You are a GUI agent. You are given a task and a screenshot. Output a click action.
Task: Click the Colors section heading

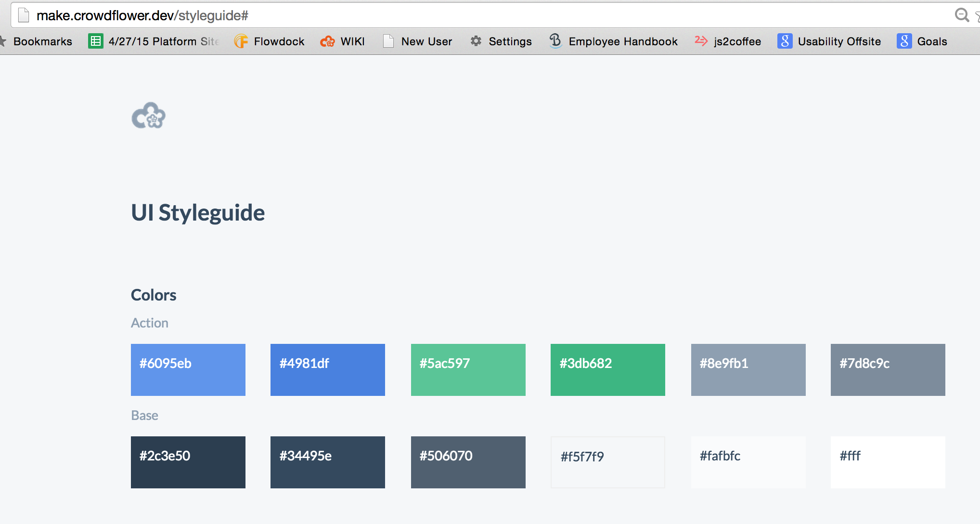click(x=154, y=295)
